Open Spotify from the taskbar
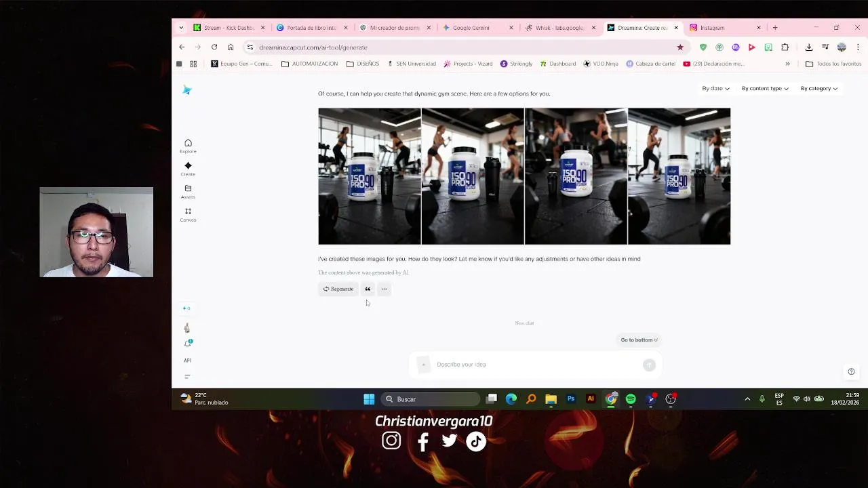The width and height of the screenshot is (868, 488). pos(631,399)
